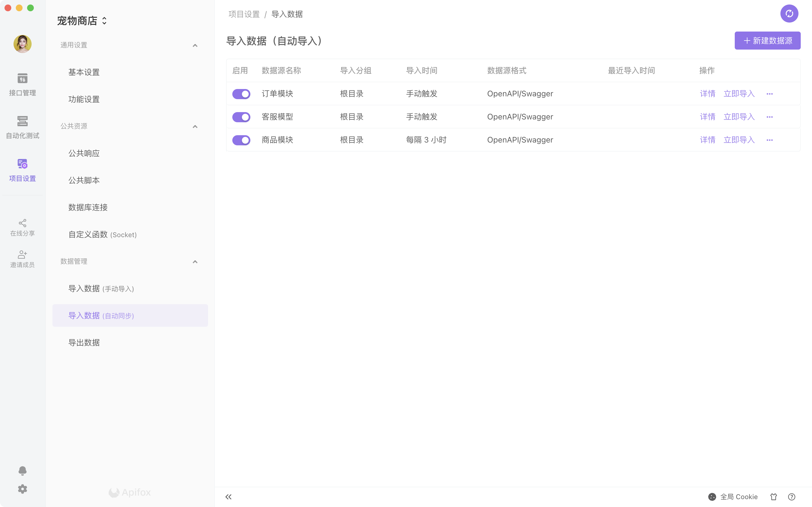This screenshot has height=507, width=812.
Task: Open the more options menu for 商品模块
Action: pyautogui.click(x=769, y=140)
